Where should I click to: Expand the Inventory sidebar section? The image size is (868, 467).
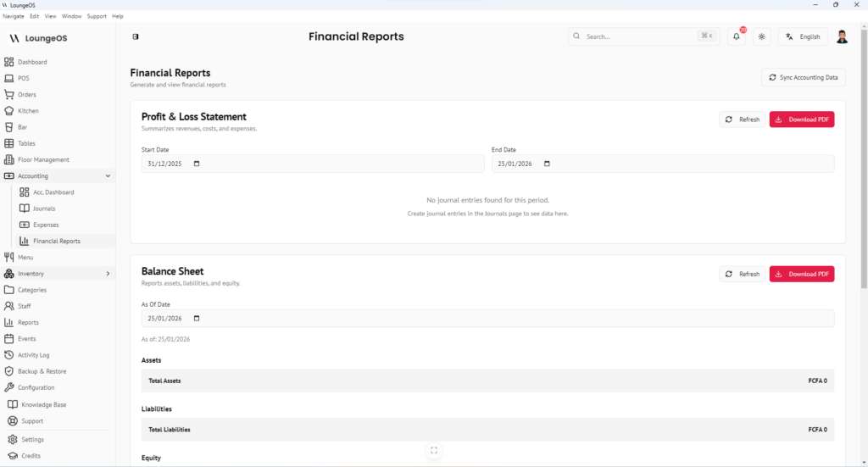pyautogui.click(x=108, y=274)
